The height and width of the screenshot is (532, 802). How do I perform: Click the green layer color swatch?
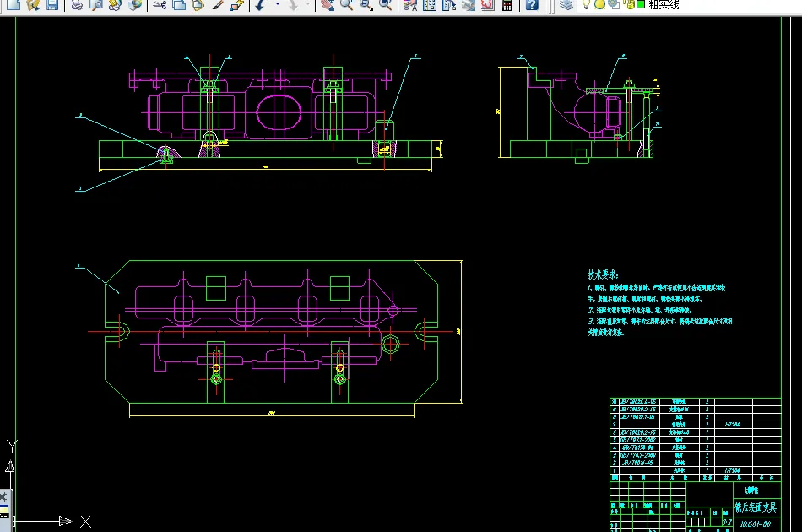click(641, 4)
